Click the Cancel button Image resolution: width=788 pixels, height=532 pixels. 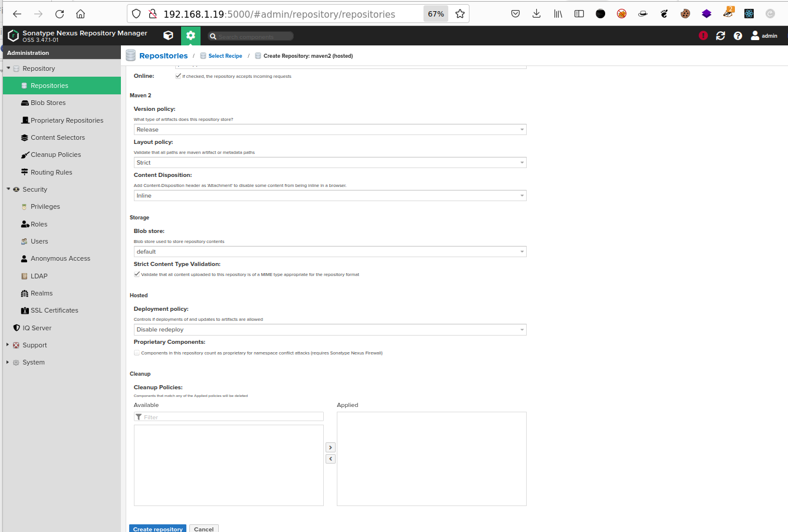204,528
